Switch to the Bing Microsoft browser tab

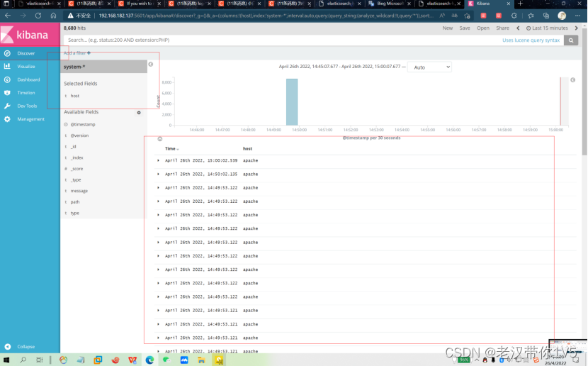388,4
